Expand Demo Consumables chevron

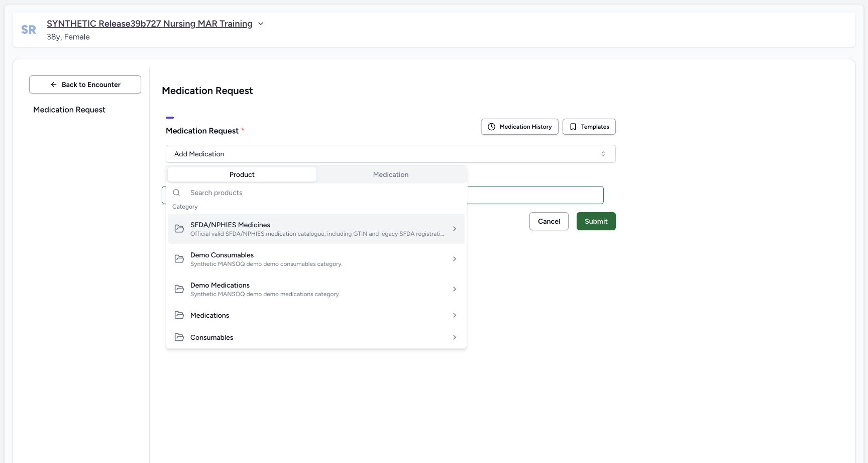point(455,259)
